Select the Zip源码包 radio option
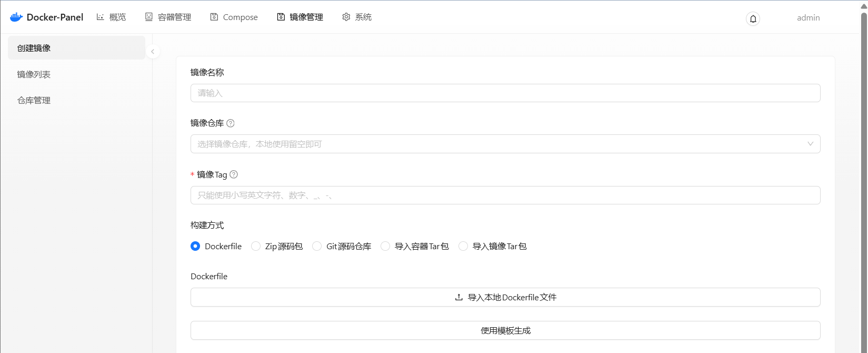Viewport: 868px width, 353px height. [x=256, y=246]
